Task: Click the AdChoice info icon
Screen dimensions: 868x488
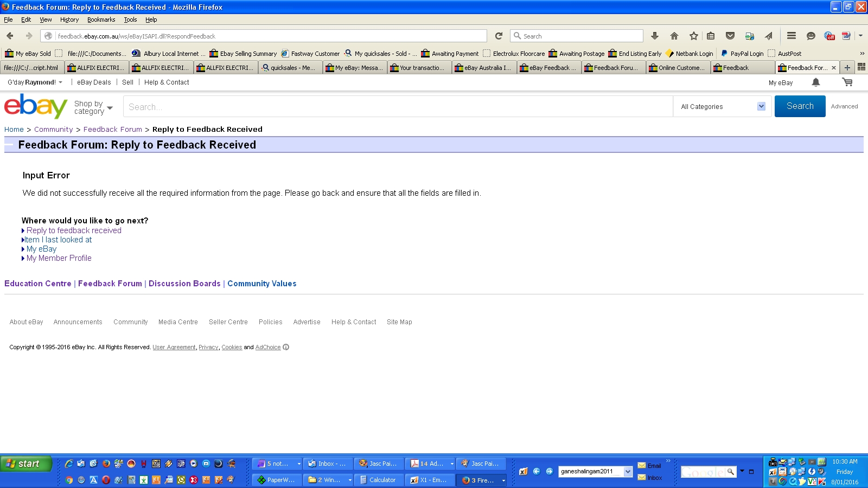Action: click(286, 347)
